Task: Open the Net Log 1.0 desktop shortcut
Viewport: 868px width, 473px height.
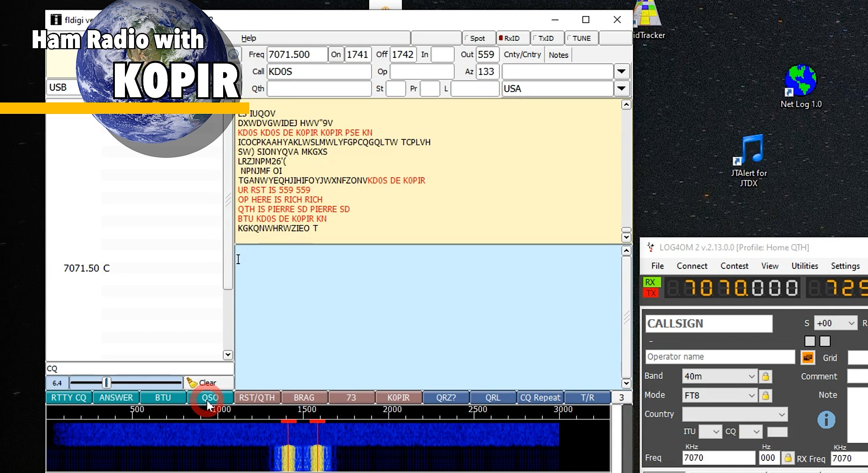Action: 800,87
